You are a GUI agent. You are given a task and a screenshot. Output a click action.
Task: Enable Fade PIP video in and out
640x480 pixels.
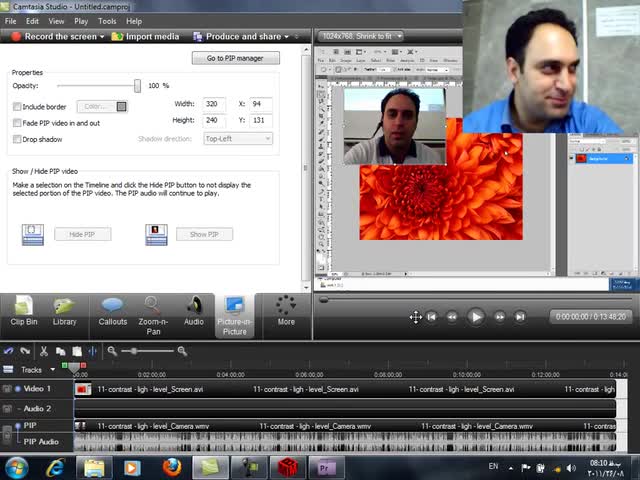tap(17, 123)
